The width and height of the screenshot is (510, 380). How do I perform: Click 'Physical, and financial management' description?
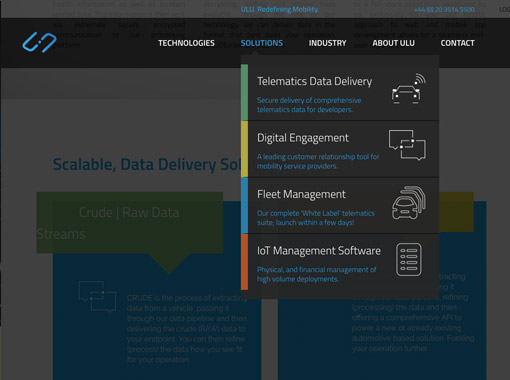tap(317, 274)
